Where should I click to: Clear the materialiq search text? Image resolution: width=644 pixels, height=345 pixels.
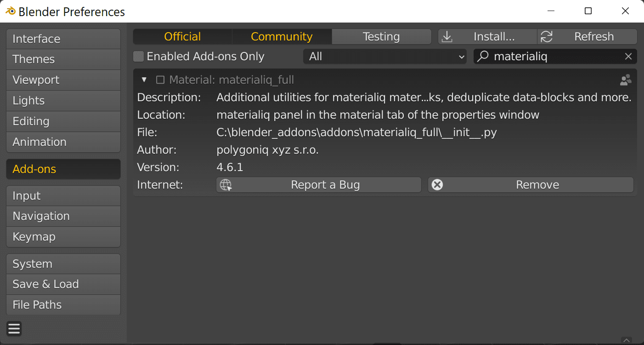pos(628,57)
